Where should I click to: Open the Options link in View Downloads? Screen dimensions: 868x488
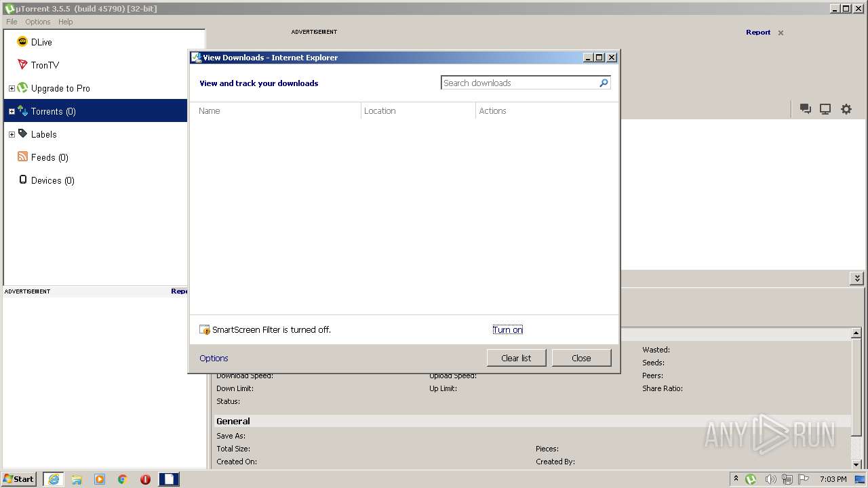pyautogui.click(x=214, y=359)
